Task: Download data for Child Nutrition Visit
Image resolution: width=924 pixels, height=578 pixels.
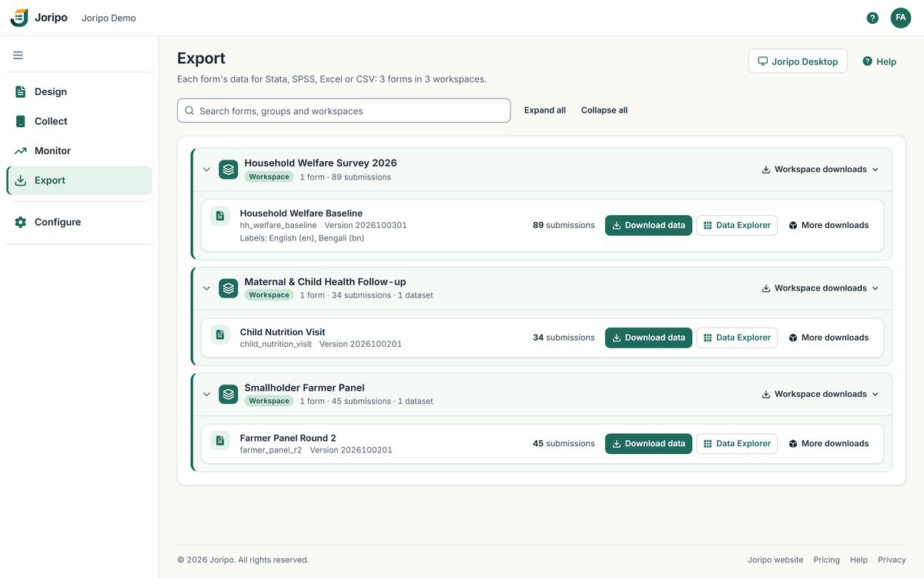Action: [648, 338]
